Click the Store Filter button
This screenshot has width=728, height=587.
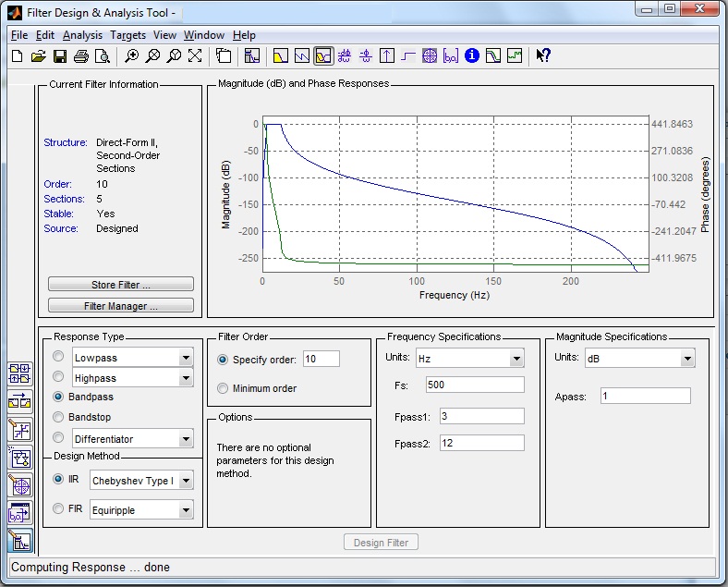click(120, 285)
